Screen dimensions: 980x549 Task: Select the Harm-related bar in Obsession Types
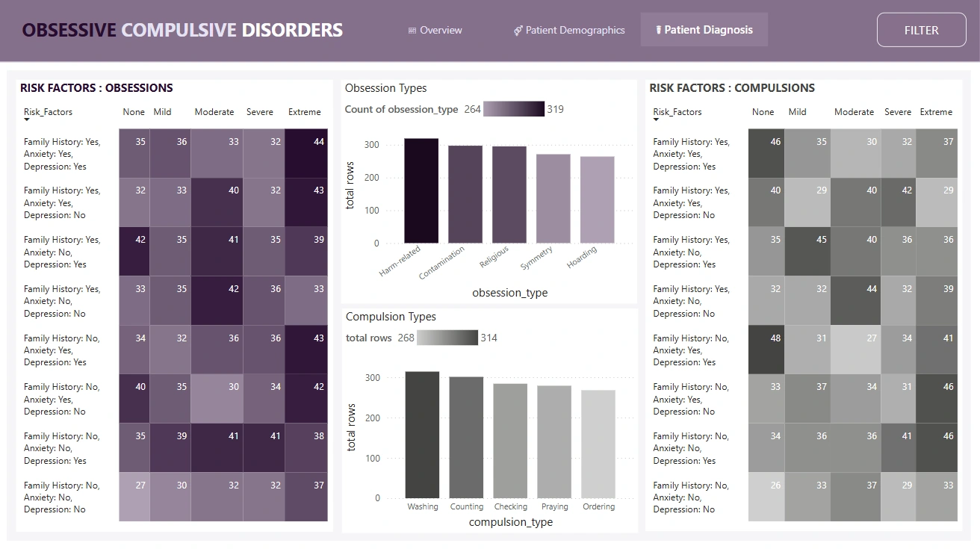tap(421, 190)
